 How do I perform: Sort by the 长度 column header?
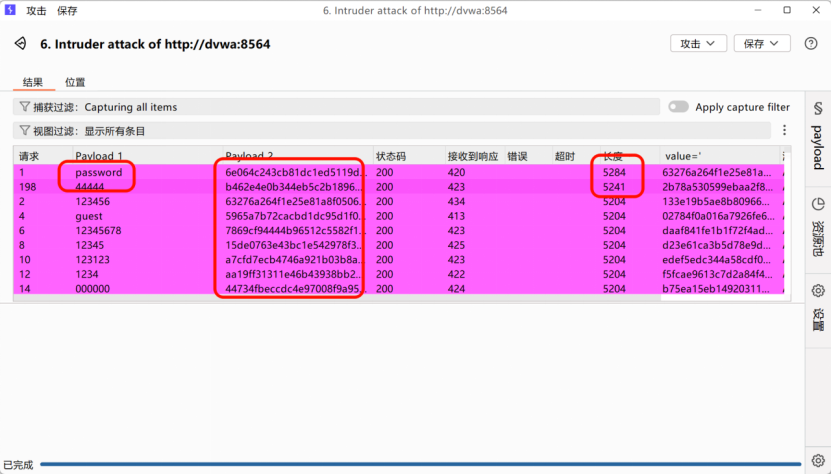[612, 156]
